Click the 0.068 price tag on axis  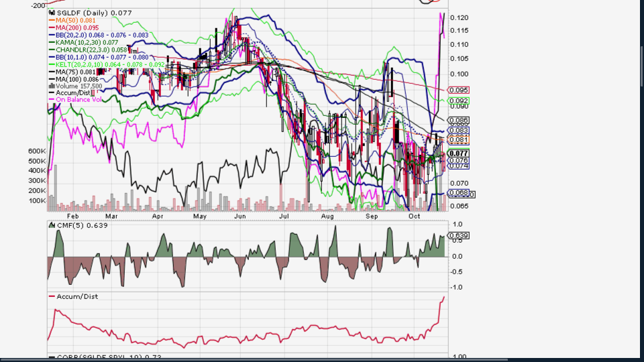458,193
